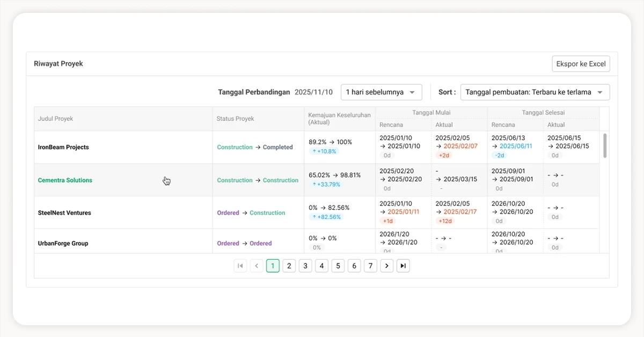This screenshot has width=644, height=337.
Task: Click the next page chevron
Action: click(387, 266)
